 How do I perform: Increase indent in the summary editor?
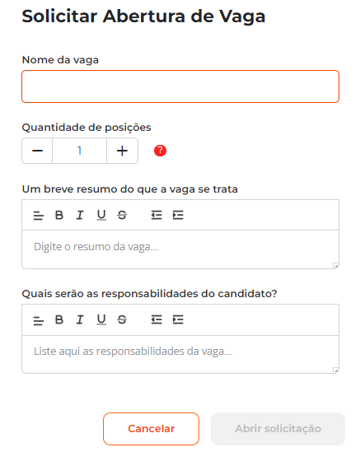pos(178,215)
